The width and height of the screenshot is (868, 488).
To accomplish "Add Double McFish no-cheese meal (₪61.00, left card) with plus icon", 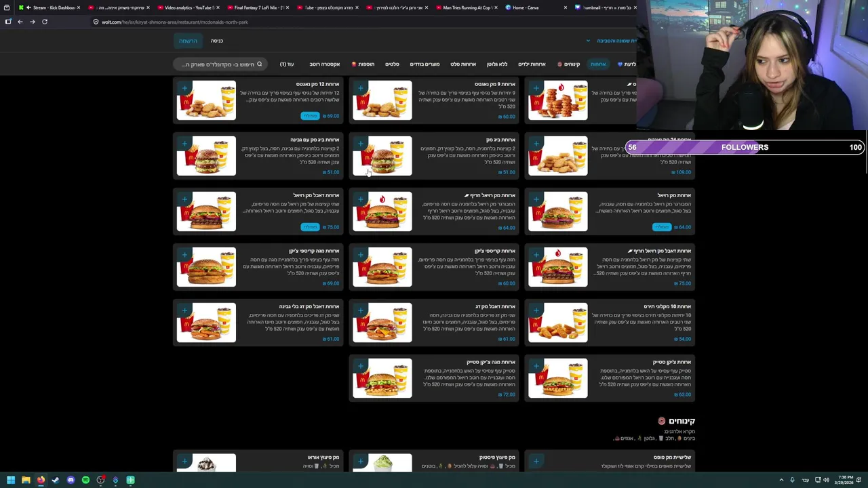I will click(184, 310).
